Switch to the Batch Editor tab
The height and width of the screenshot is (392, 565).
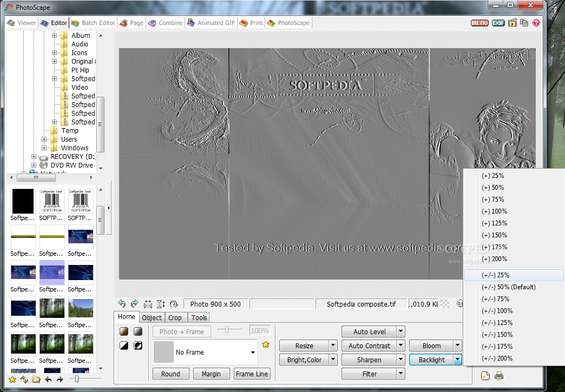click(x=93, y=23)
